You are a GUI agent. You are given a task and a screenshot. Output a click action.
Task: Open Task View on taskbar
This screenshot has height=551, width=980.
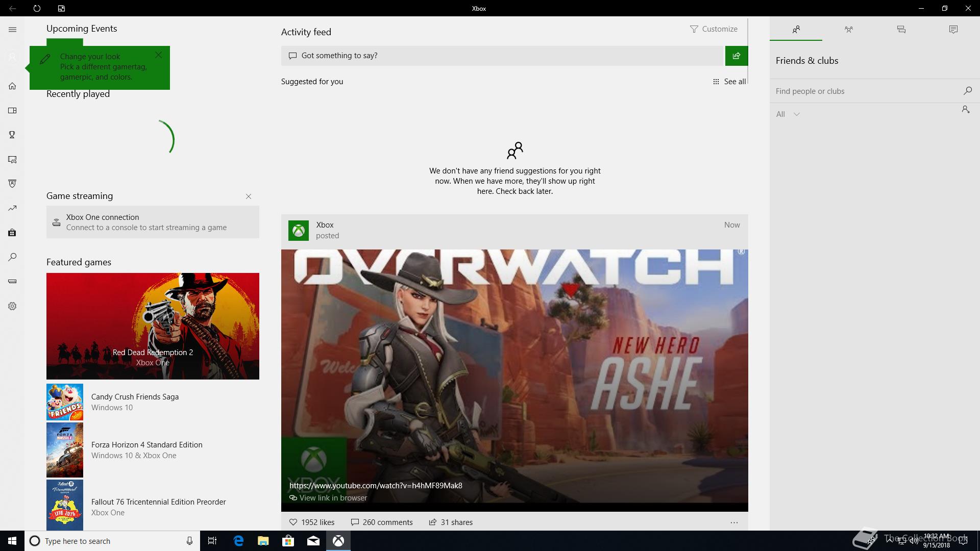pos(212,541)
